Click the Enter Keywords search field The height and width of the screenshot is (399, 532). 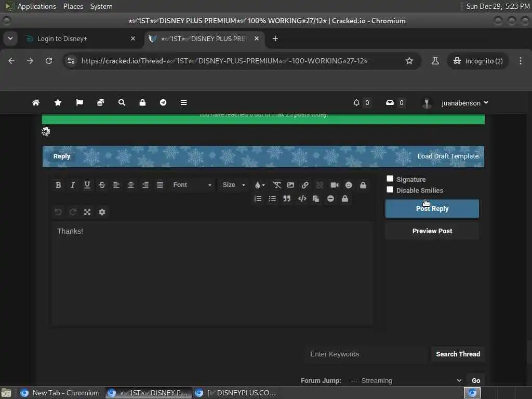[x=366, y=354]
